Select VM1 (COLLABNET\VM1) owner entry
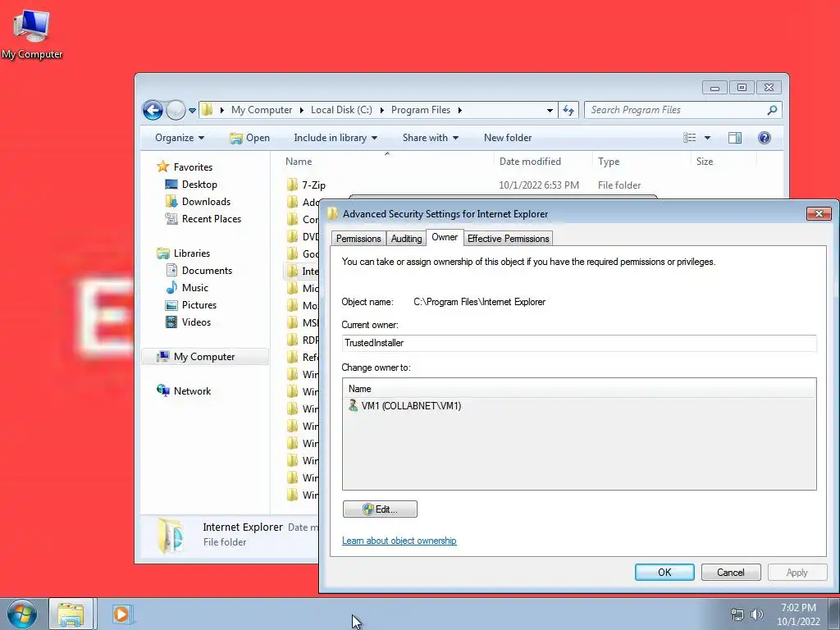The height and width of the screenshot is (630, 840). pos(405,405)
